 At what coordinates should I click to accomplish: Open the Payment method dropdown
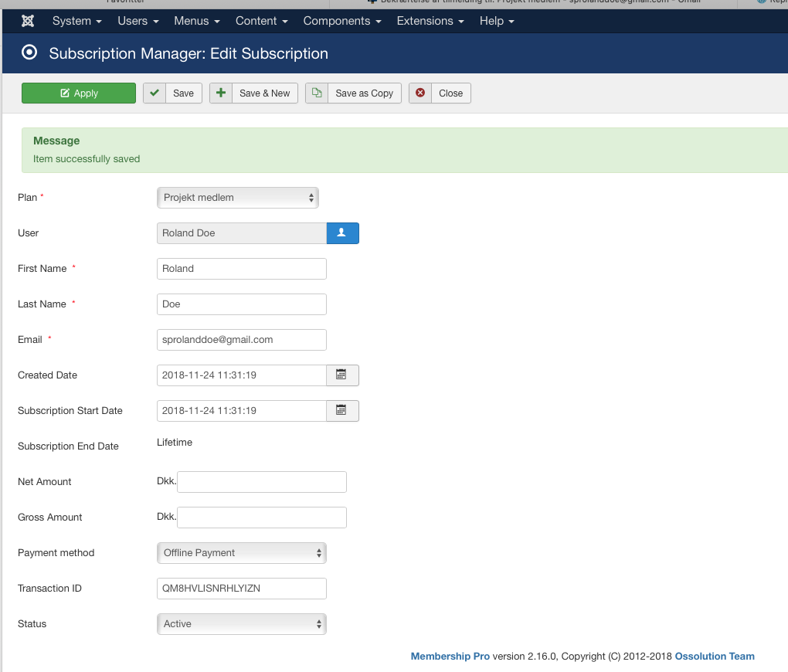pos(241,552)
